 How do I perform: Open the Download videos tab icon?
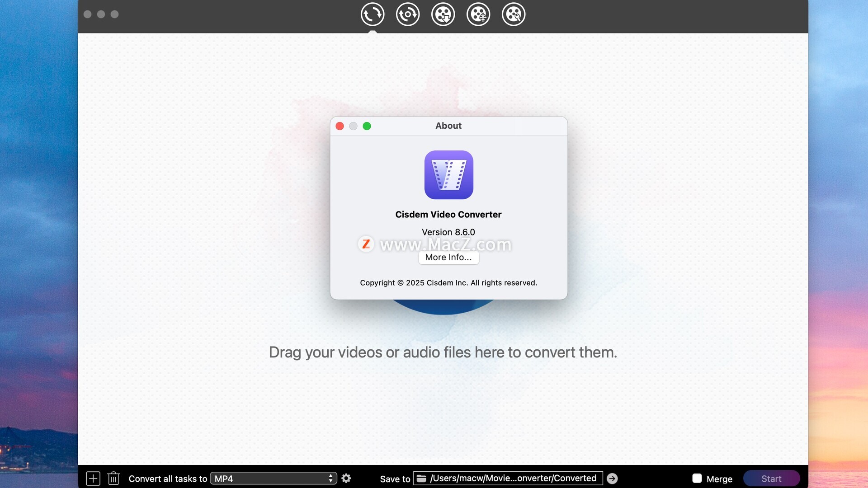tap(443, 14)
